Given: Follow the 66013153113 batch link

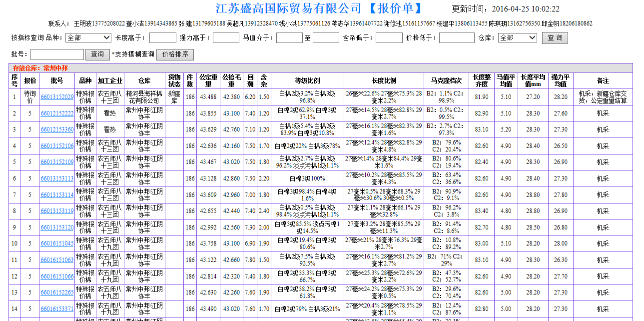Looking at the screenshot, I should (x=57, y=179).
